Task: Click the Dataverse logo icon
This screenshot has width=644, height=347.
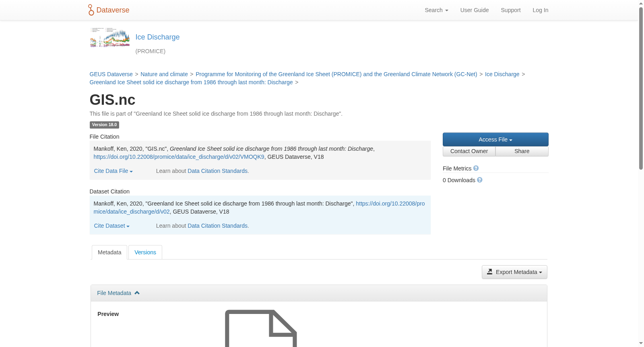Action: (91, 10)
